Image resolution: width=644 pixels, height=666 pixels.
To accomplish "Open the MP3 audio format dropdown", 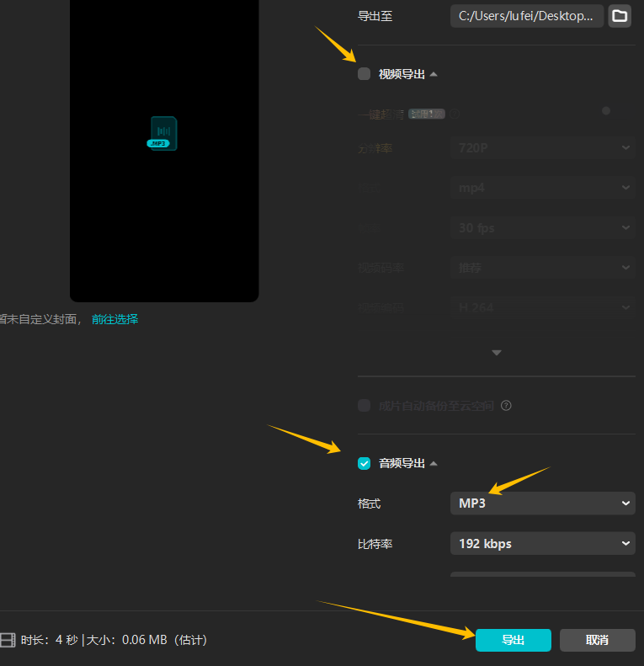I will [542, 503].
